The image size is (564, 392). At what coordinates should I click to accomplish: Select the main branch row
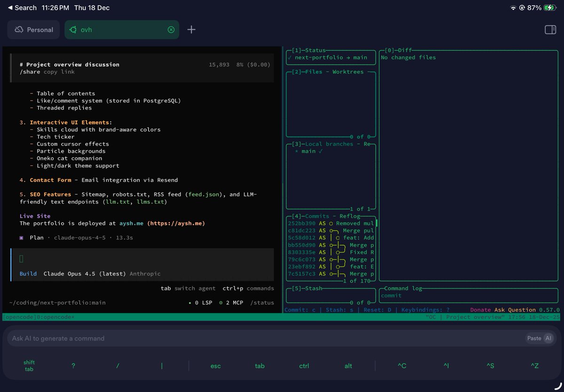pos(331,151)
